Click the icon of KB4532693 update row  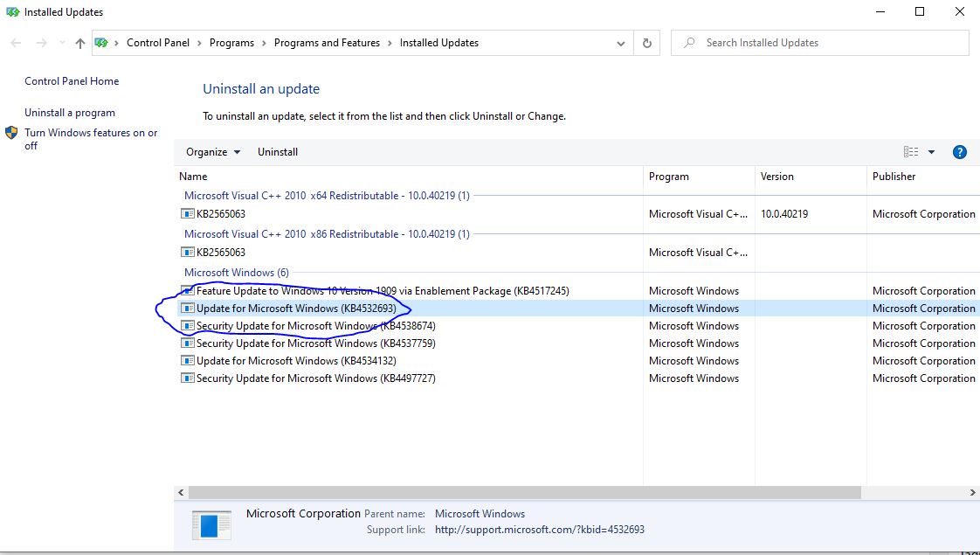[187, 309]
